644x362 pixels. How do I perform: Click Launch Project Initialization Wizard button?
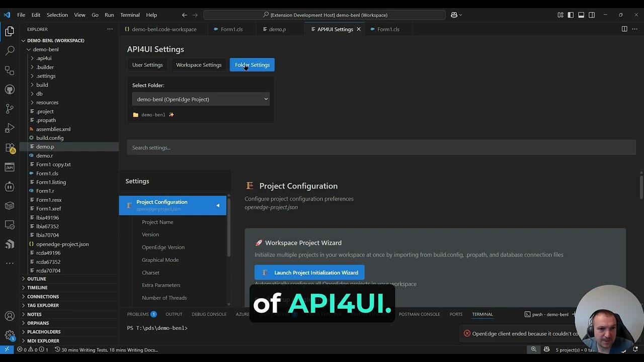click(309, 273)
